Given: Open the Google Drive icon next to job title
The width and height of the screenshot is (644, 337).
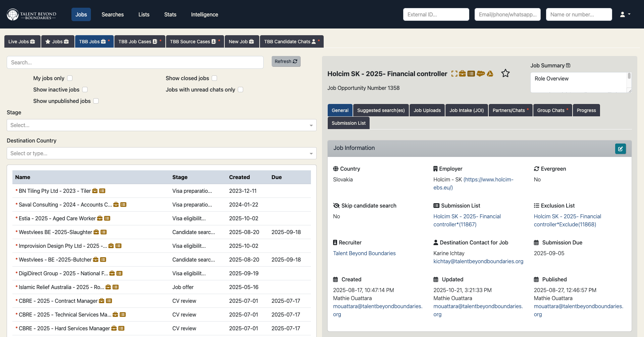Looking at the screenshot, I should [490, 73].
